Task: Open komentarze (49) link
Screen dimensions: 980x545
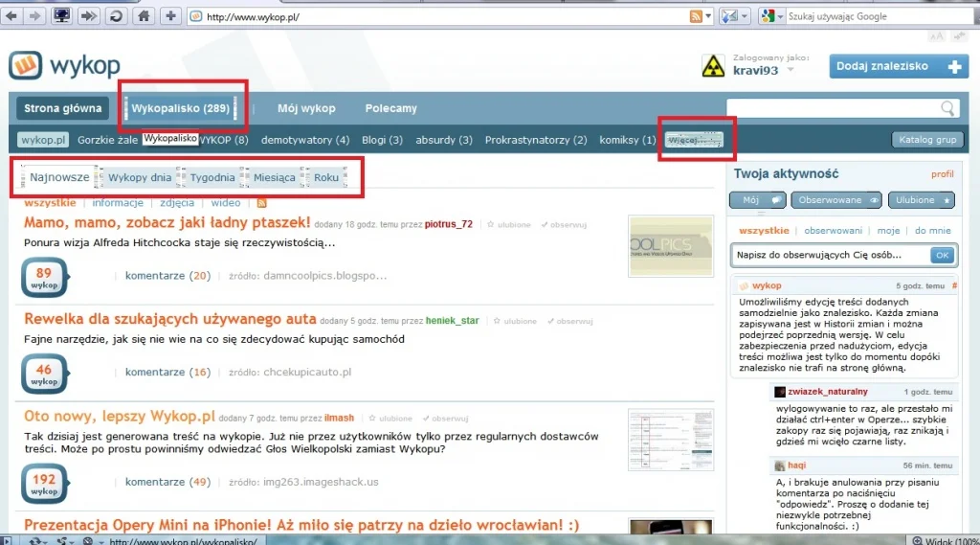Action: click(x=167, y=482)
